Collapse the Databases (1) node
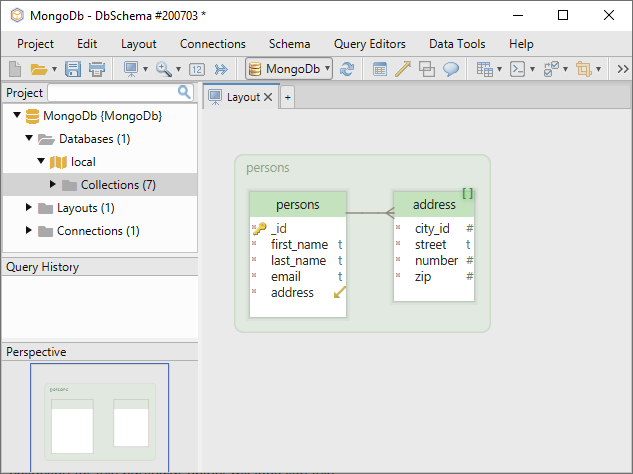 coord(29,138)
